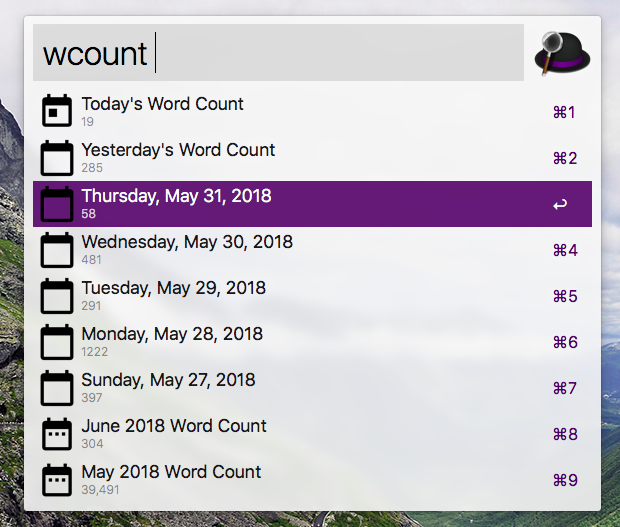This screenshot has height=527, width=620.
Task: Click calendar icon for Thursday, May 31, 2018
Action: (x=58, y=204)
